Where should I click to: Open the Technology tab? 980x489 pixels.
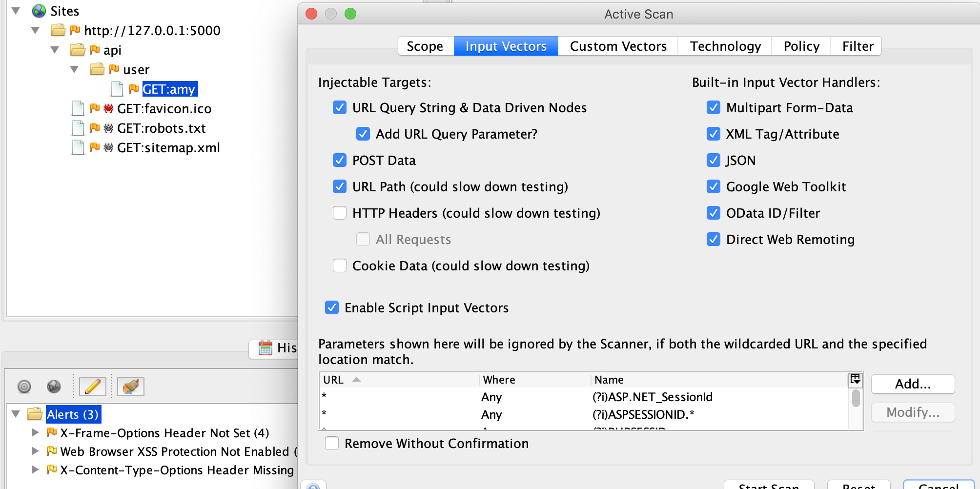pyautogui.click(x=724, y=46)
